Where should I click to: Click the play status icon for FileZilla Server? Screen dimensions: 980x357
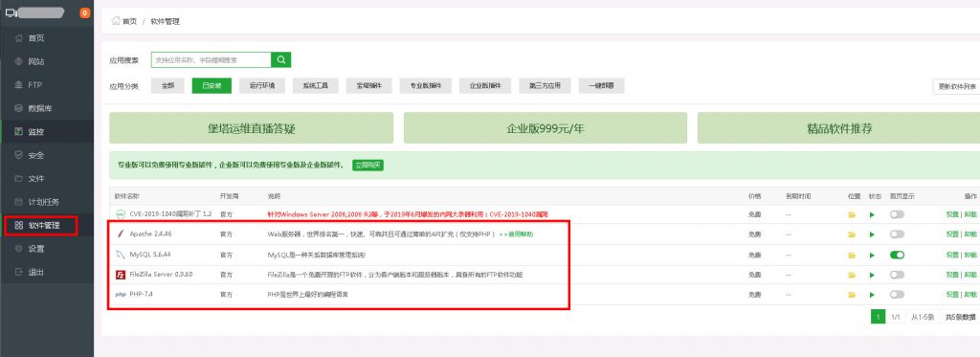click(x=872, y=275)
